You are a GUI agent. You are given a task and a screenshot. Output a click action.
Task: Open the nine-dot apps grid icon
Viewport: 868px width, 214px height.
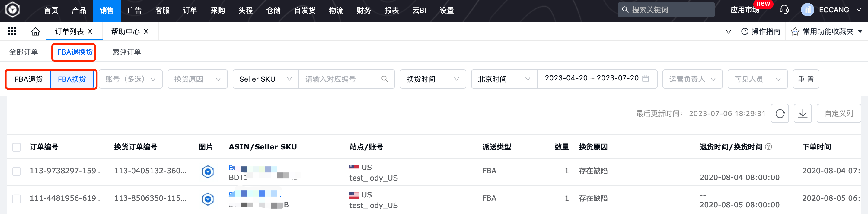(x=12, y=31)
